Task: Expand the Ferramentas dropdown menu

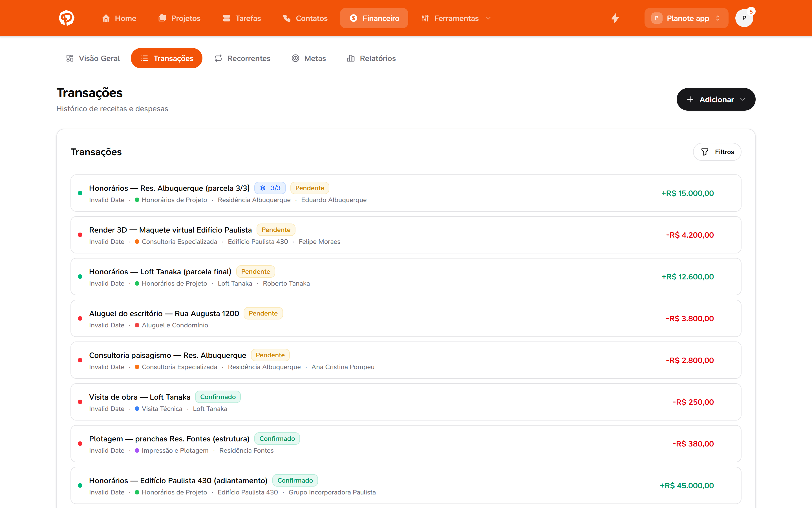Action: click(x=456, y=18)
